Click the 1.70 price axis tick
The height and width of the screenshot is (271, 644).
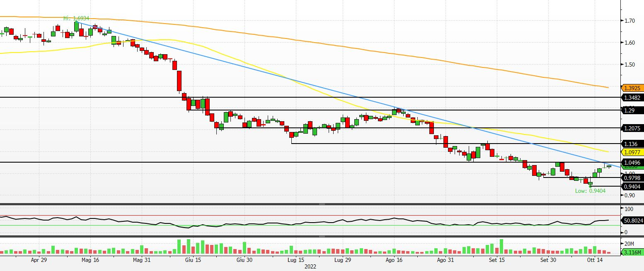629,21
